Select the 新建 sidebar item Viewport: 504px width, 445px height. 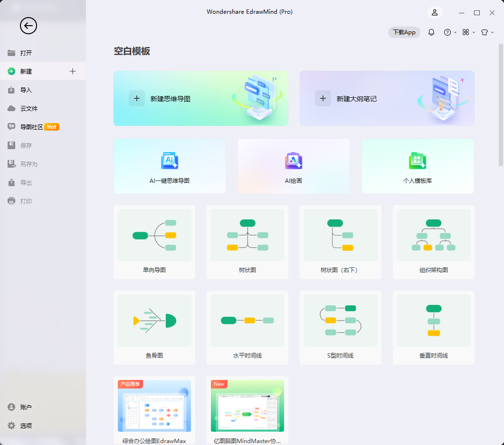43,71
